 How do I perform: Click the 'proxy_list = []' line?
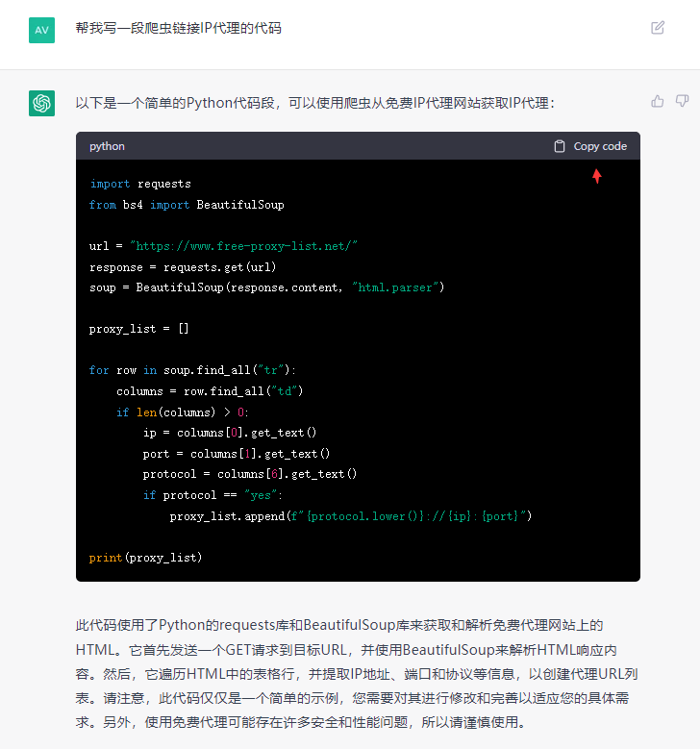click(139, 329)
